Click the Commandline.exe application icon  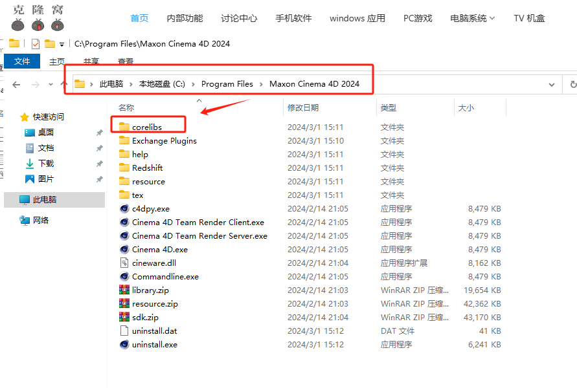click(x=124, y=276)
